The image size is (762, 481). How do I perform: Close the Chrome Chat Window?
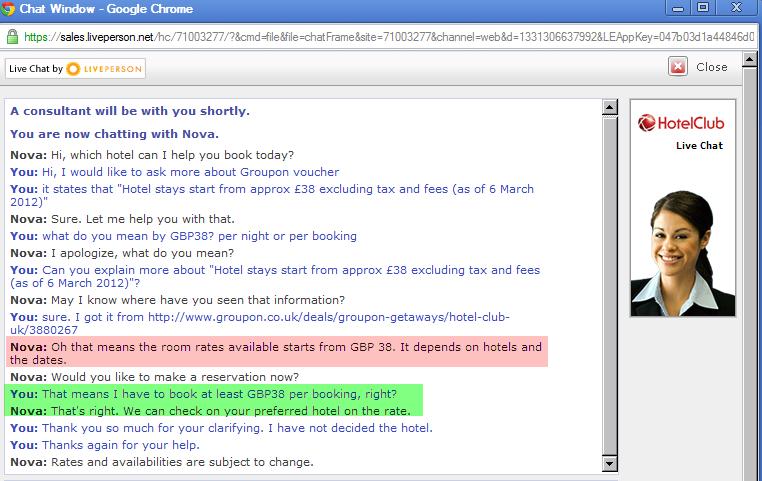(x=737, y=8)
